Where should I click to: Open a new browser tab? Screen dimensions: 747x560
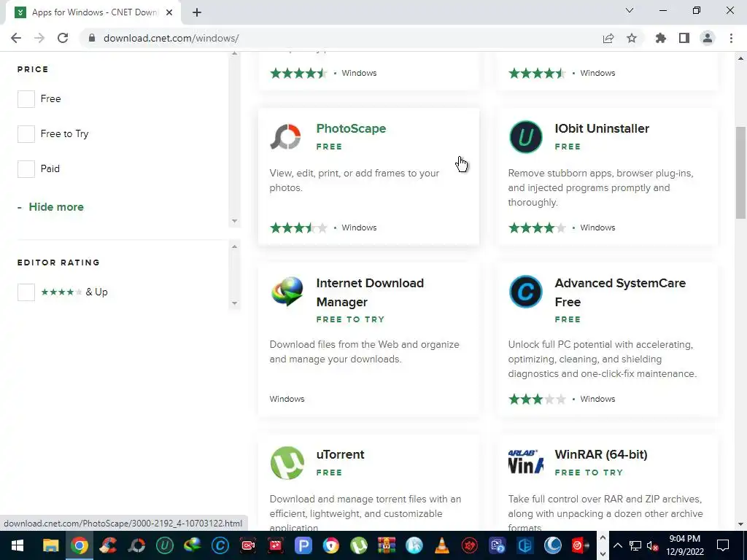[197, 12]
